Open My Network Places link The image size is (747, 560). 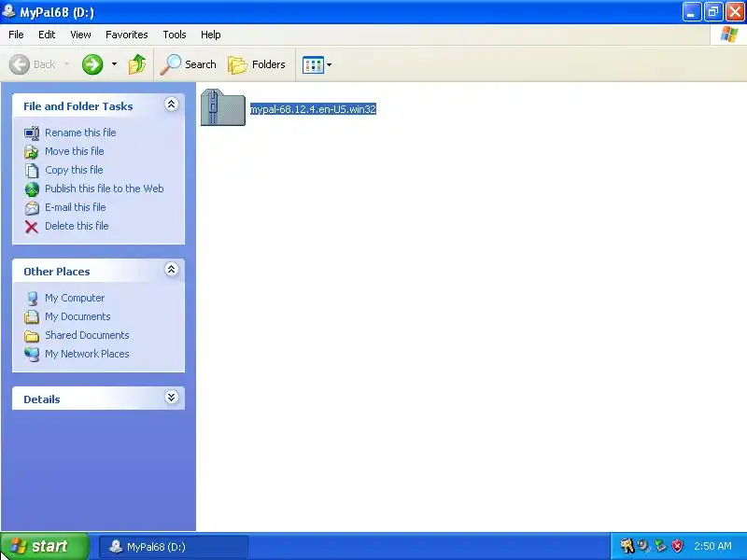coord(87,354)
